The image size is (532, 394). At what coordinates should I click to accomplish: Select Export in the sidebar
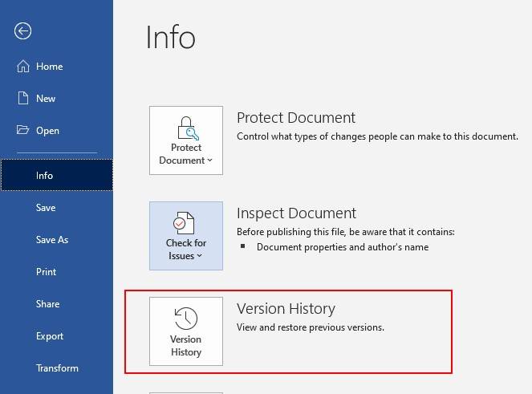tap(57, 336)
